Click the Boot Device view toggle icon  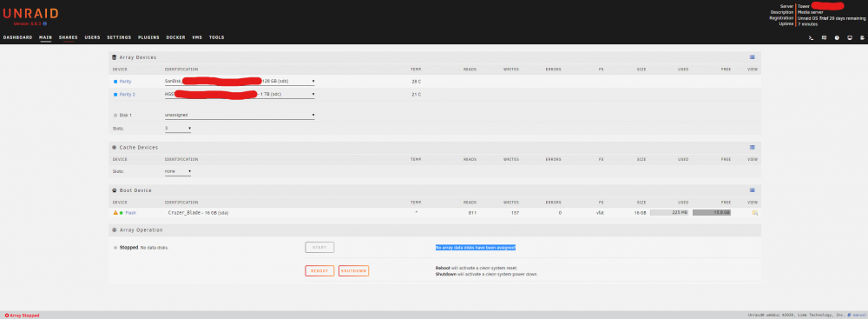[753, 189]
